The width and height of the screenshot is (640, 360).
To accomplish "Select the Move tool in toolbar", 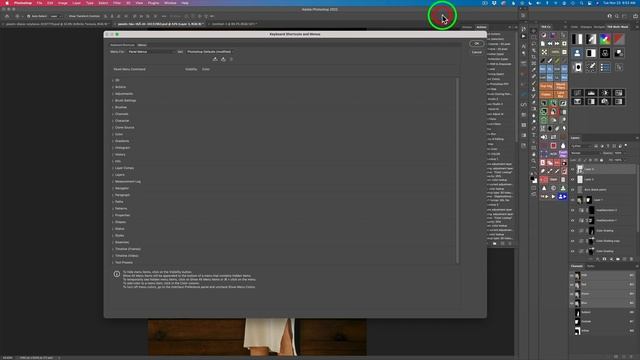I will coord(533,31).
